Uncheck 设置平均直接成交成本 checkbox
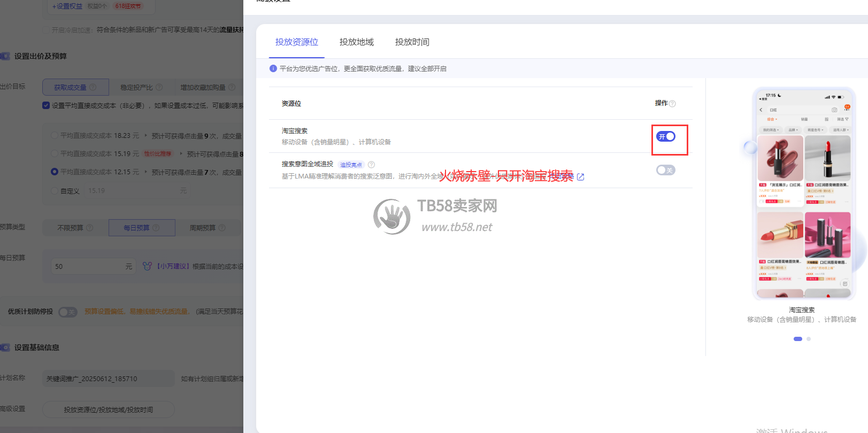 pyautogui.click(x=46, y=105)
